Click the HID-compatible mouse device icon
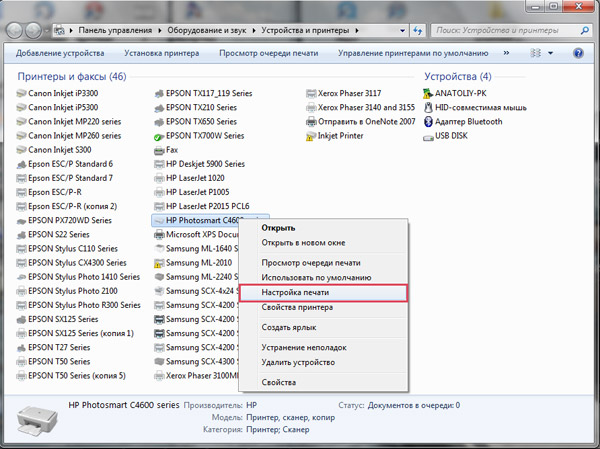 [428, 108]
